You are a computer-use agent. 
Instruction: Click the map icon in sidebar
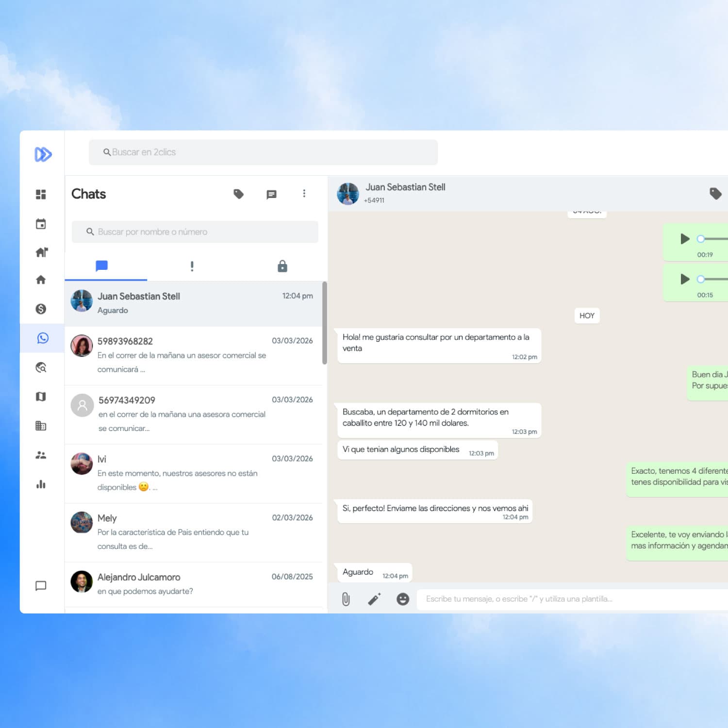pyautogui.click(x=41, y=397)
